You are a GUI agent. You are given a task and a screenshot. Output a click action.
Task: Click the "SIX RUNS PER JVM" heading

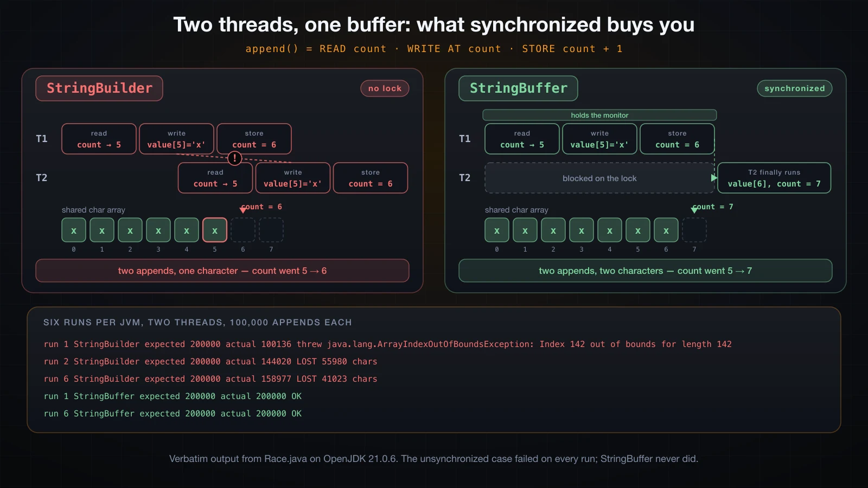pyautogui.click(x=197, y=322)
